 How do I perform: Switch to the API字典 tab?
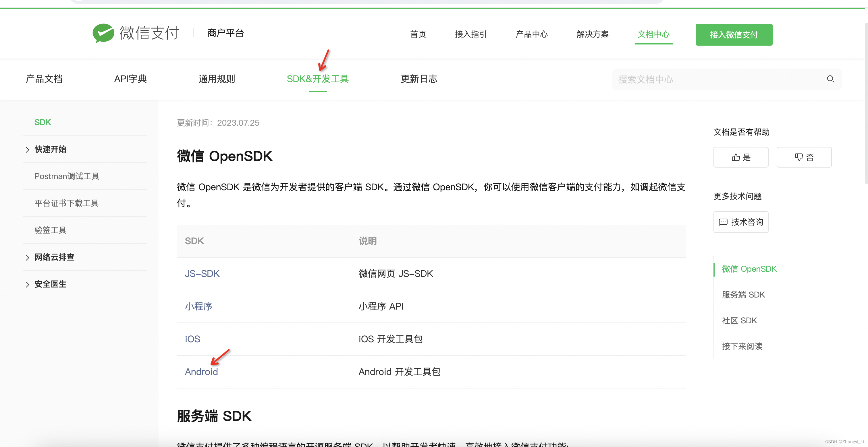click(130, 79)
